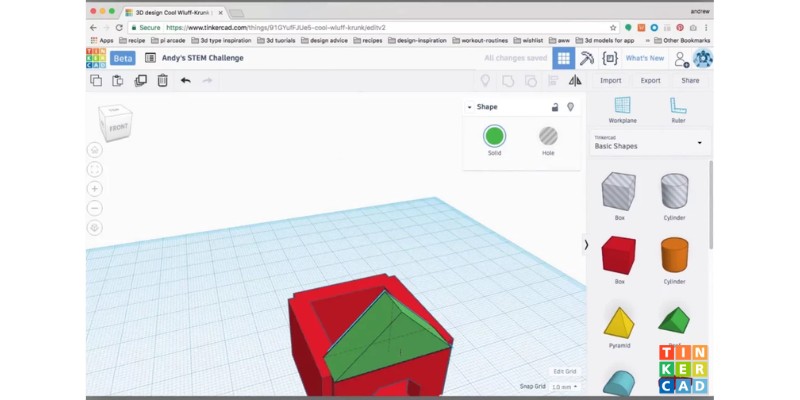800x400 pixels.
Task: Click the Import button
Action: click(610, 81)
